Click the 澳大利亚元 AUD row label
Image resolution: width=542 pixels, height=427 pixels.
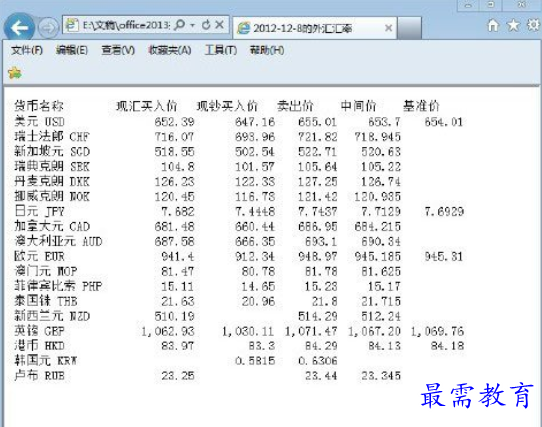58,241
